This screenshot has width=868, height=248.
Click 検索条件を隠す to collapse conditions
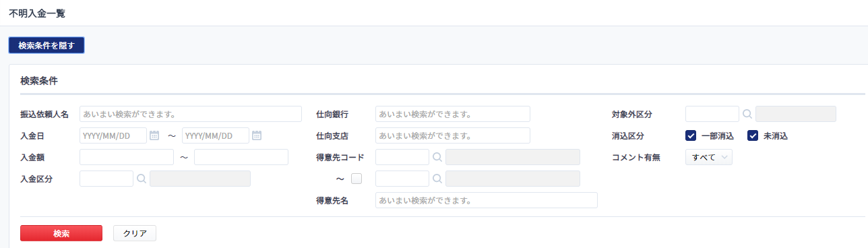[x=46, y=45]
